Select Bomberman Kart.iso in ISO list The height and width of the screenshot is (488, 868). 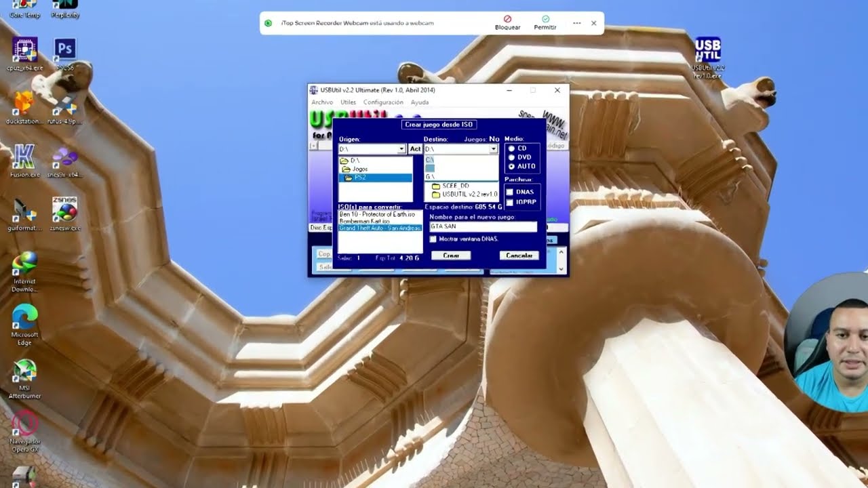(x=365, y=221)
